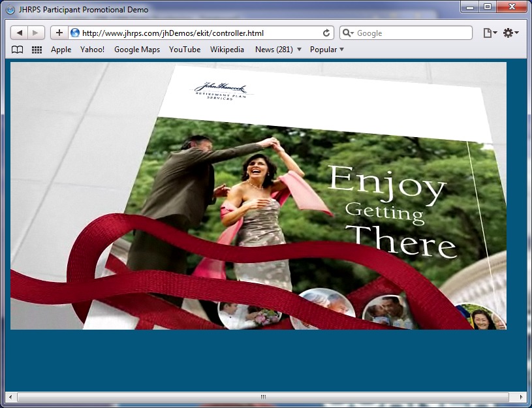532x408 pixels.
Task: Focus the Google search box
Action: click(411, 33)
